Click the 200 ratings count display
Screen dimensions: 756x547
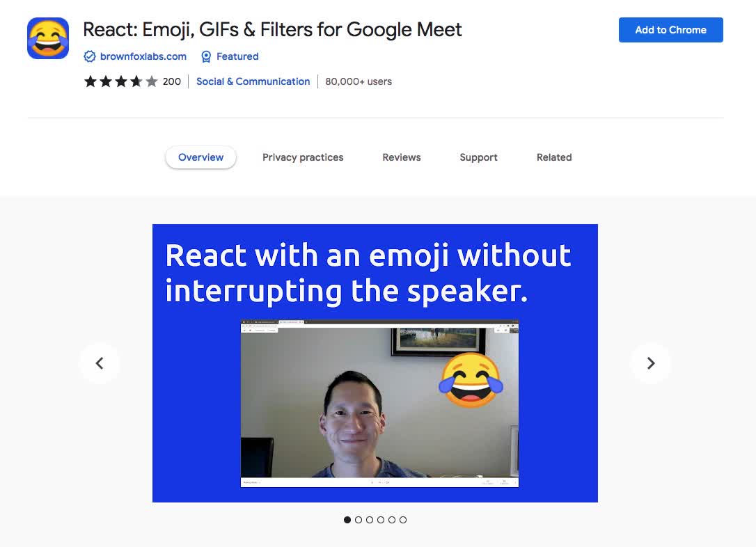[x=173, y=81]
